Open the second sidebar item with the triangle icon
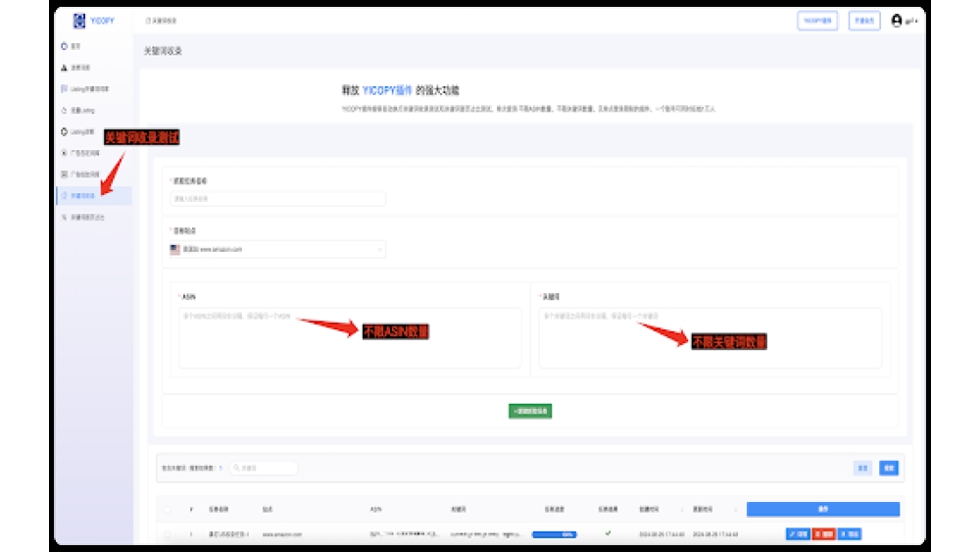980x552 pixels. tap(75, 68)
